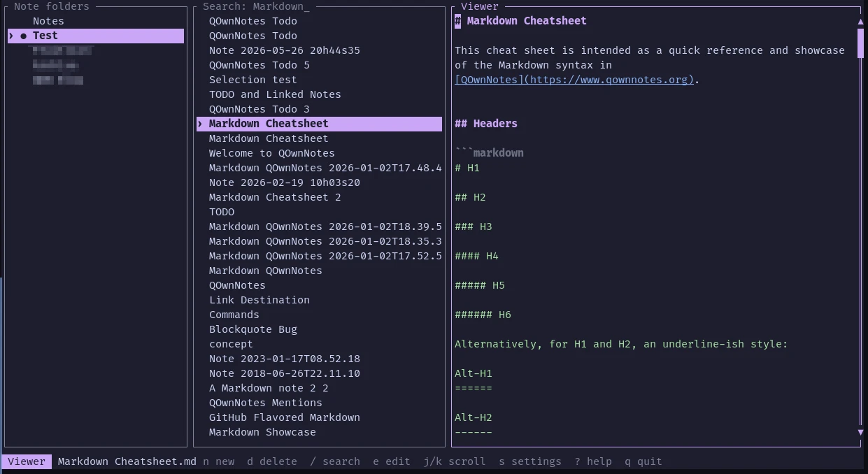Click the Viewer mode badge in status bar
This screenshot has height=474, width=868.
tap(27, 461)
